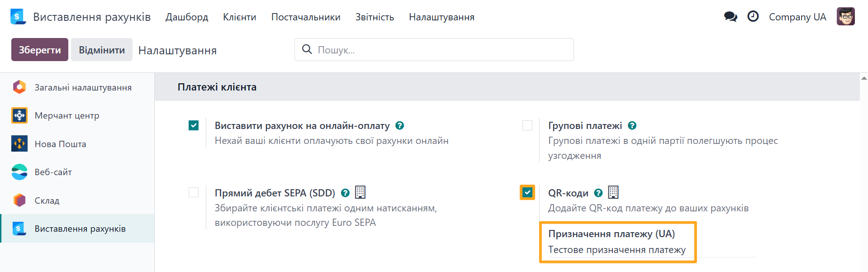Open the Company UA company switcher

[x=797, y=17]
